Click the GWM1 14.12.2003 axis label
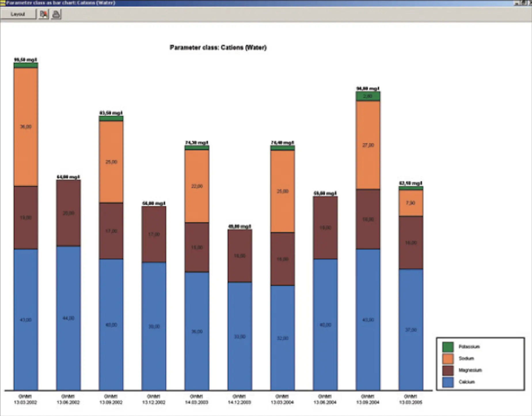Viewport: 532px width, 416px height. 239,399
